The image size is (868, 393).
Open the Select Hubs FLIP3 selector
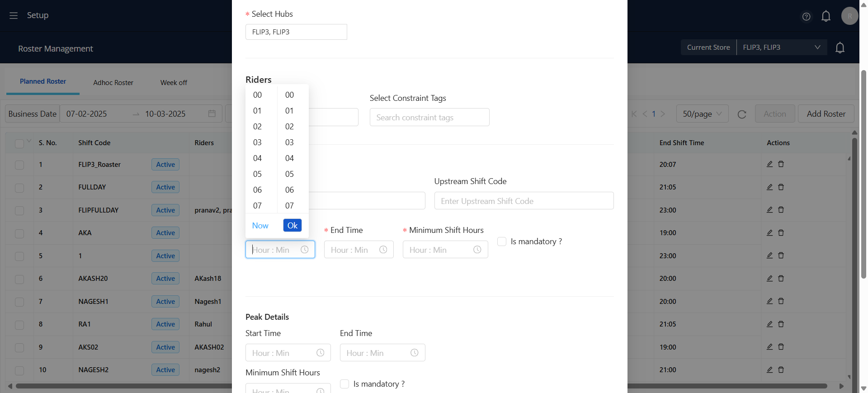pos(296,32)
